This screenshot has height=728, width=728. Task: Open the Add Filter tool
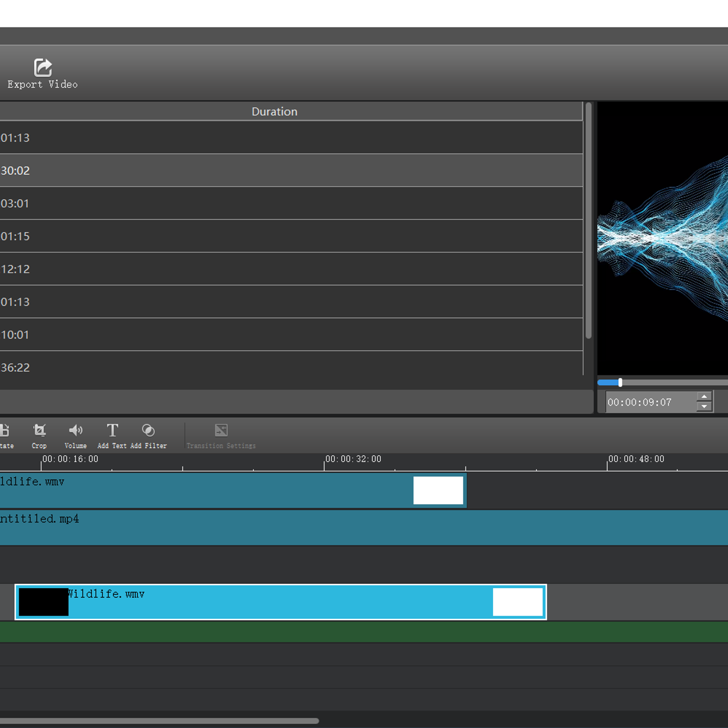[148, 430]
